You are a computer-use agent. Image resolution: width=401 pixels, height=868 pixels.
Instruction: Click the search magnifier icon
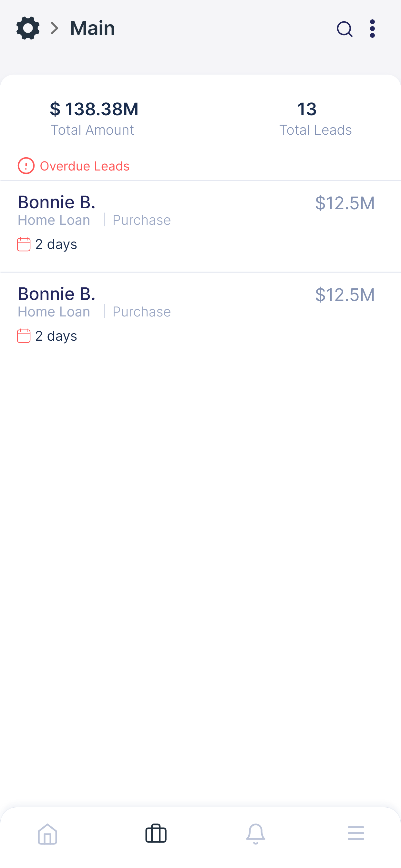pyautogui.click(x=344, y=29)
